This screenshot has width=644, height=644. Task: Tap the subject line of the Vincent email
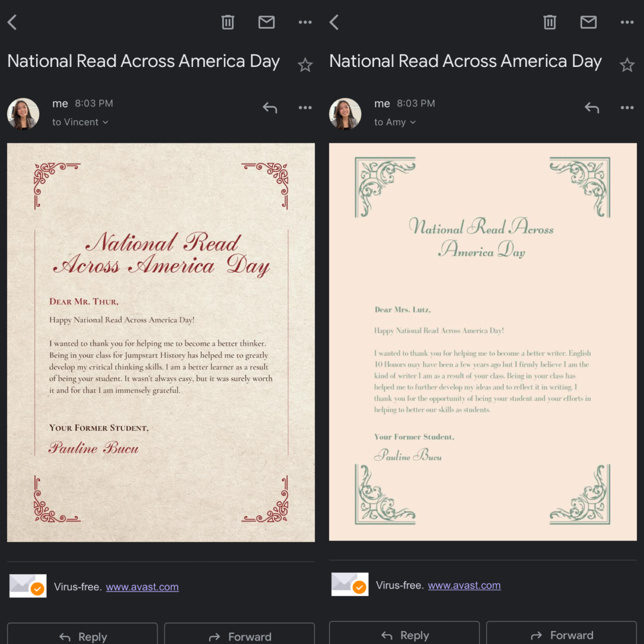click(143, 61)
